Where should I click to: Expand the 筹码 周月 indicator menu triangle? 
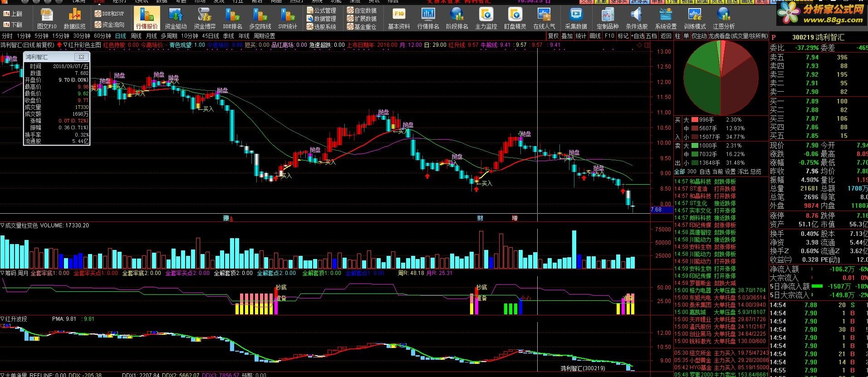2,273
